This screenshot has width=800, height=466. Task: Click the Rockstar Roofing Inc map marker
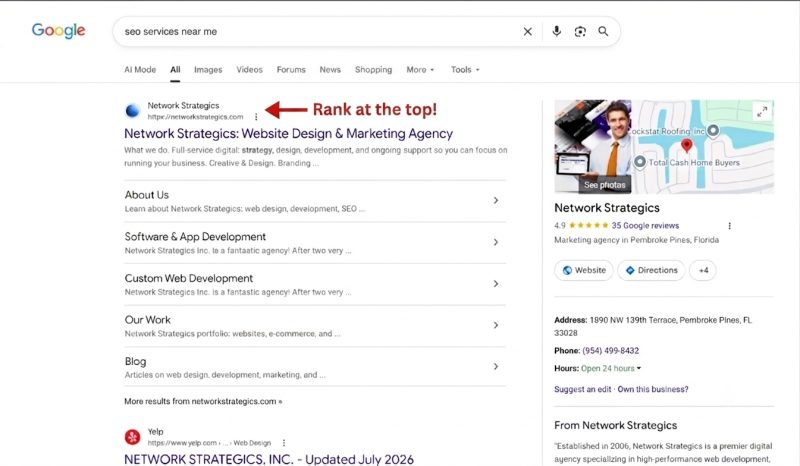click(713, 131)
